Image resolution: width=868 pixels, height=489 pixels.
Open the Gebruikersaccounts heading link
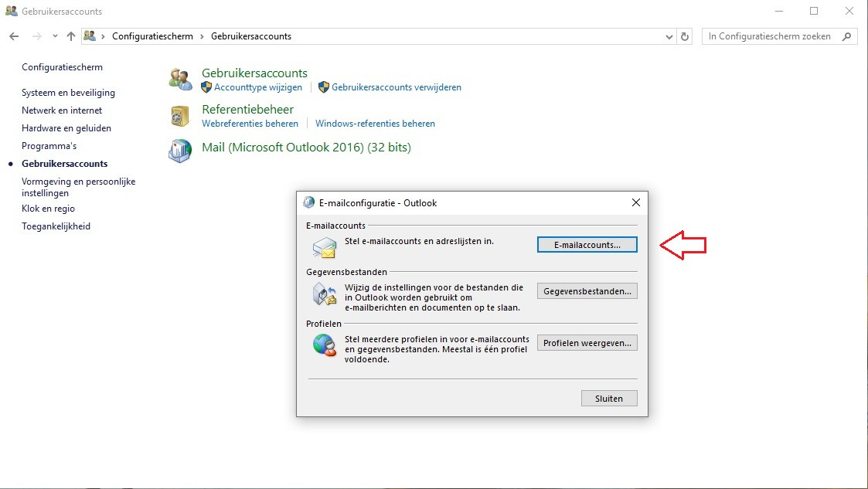(254, 73)
